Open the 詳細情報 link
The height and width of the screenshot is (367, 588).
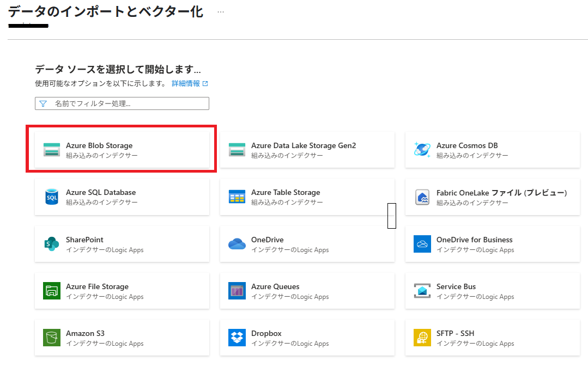click(x=186, y=83)
